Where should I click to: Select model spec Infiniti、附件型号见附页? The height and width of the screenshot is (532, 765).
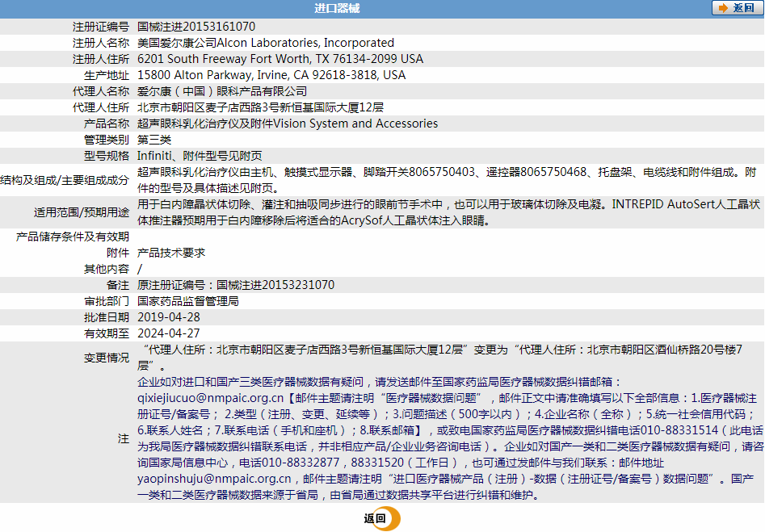(200, 156)
